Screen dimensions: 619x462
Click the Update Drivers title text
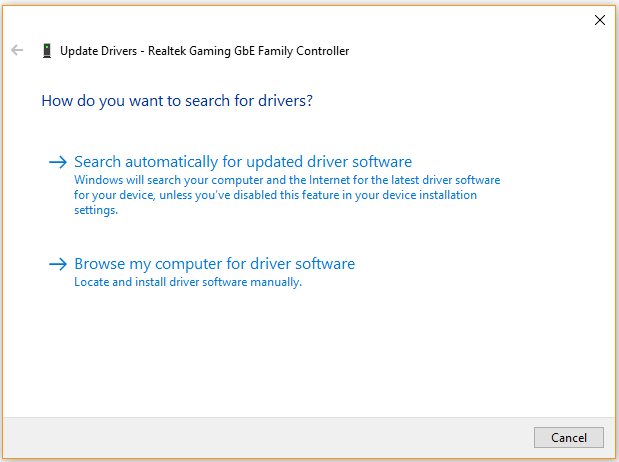98,51
